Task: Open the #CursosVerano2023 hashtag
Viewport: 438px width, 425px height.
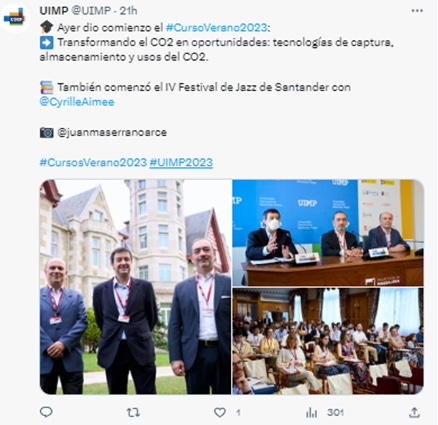Action: (93, 162)
